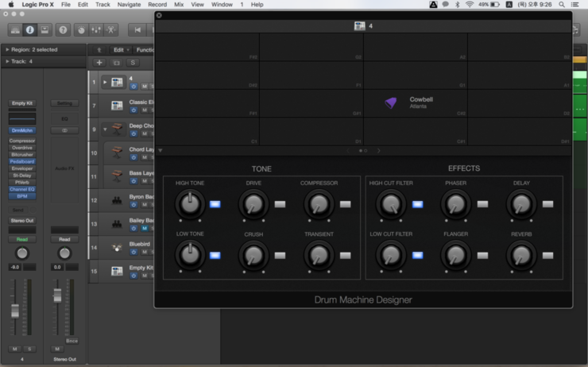Viewport: 588px width, 367px height.
Task: Click the Empty Kit setting button
Action: 22,103
